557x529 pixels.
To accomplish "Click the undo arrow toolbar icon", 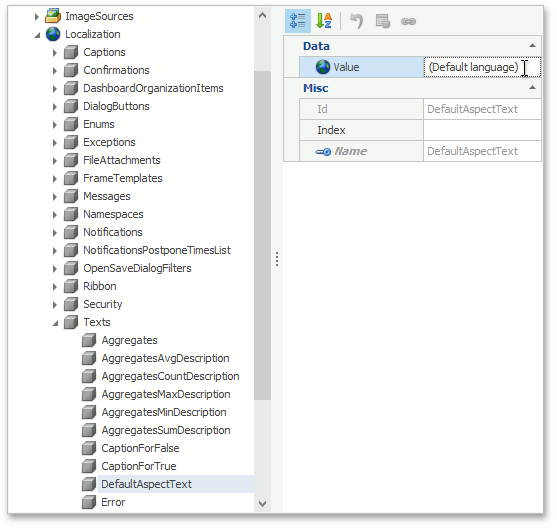I will coord(356,21).
